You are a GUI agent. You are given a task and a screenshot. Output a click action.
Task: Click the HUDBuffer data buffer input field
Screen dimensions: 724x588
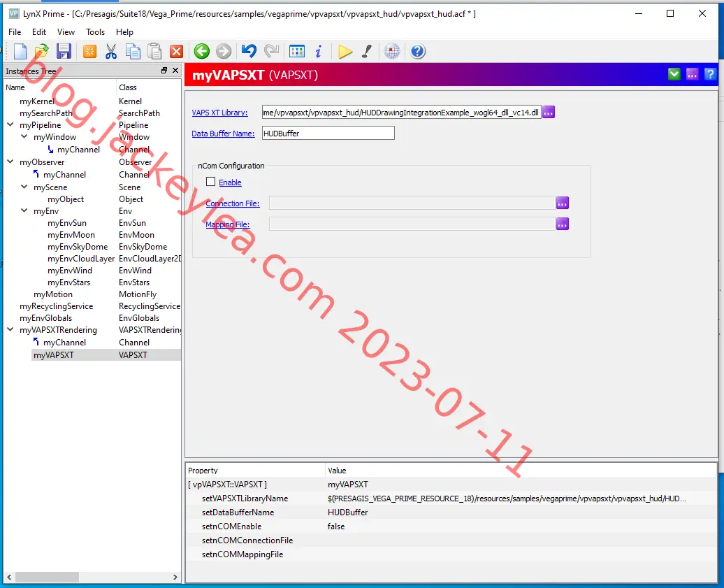pyautogui.click(x=328, y=133)
